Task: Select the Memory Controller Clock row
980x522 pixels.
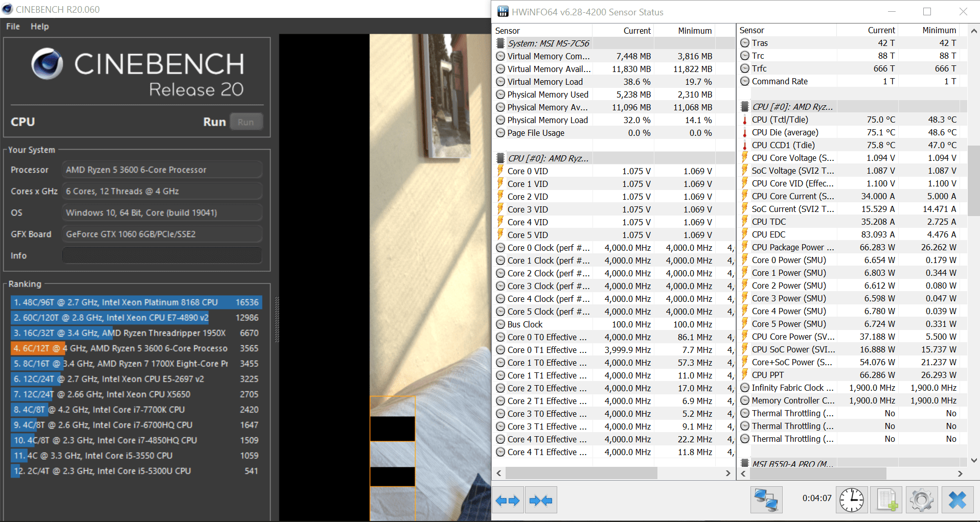Action: [853, 400]
